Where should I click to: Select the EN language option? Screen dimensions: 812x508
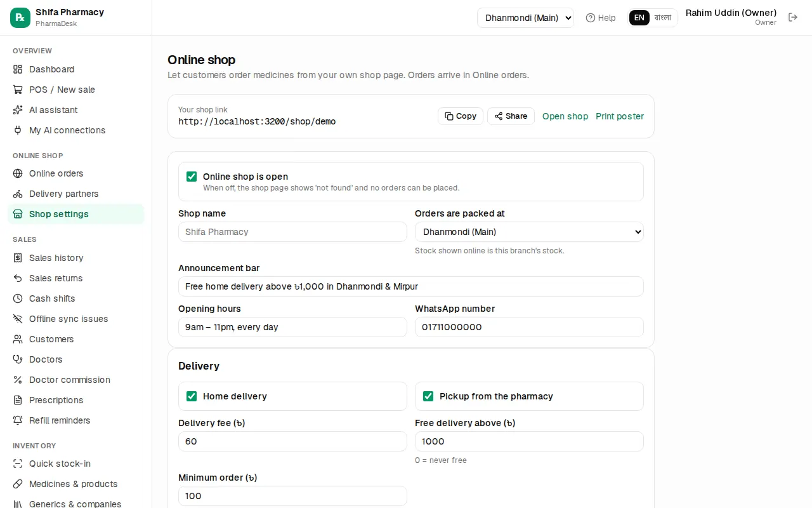coord(639,18)
